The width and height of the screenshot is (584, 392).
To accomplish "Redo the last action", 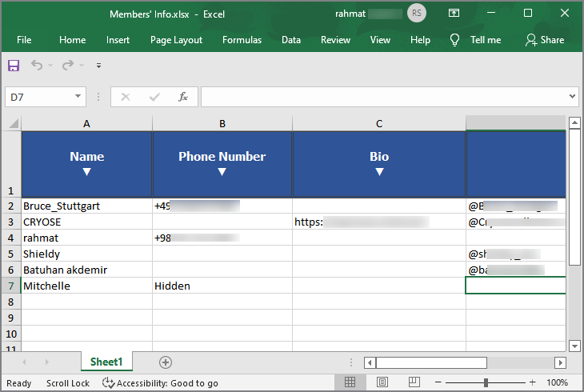I will point(68,66).
